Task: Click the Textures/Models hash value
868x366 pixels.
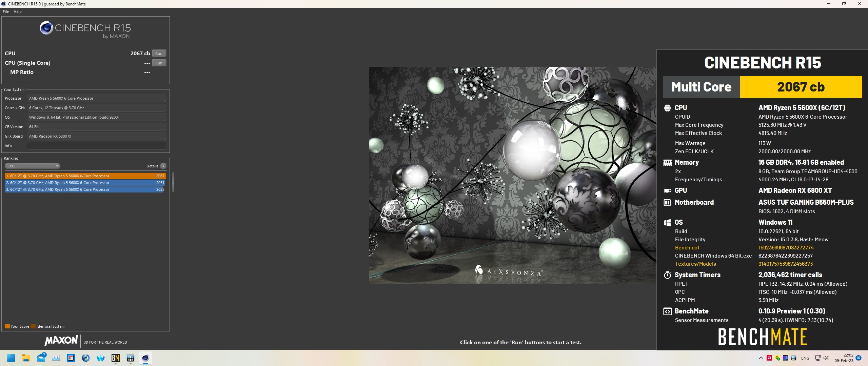Action: pos(786,264)
